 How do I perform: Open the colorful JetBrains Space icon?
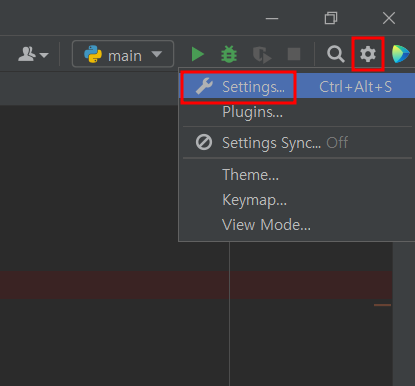(401, 54)
